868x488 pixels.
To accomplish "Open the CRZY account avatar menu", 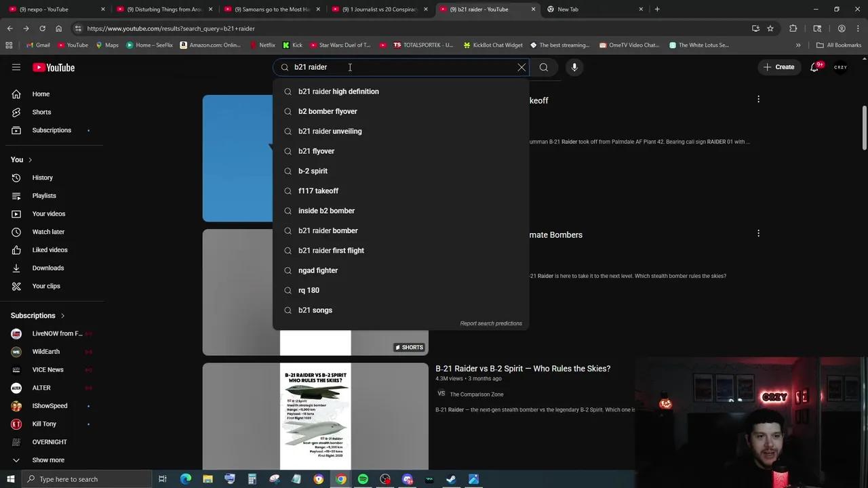I will pyautogui.click(x=840, y=67).
